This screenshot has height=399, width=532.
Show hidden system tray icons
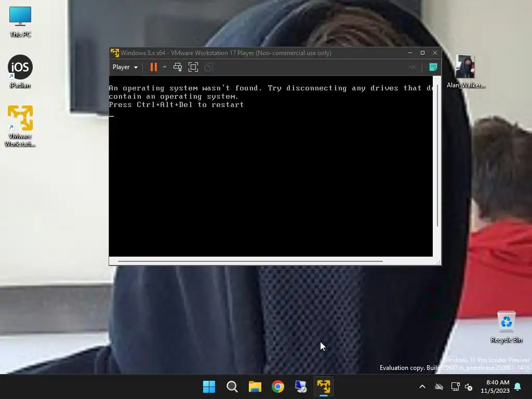[x=422, y=387]
